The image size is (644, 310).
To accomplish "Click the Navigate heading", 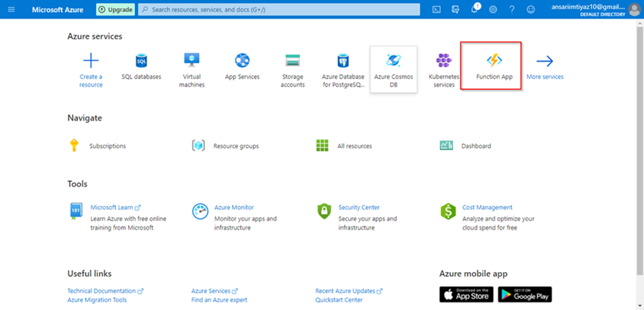I will tap(85, 118).
